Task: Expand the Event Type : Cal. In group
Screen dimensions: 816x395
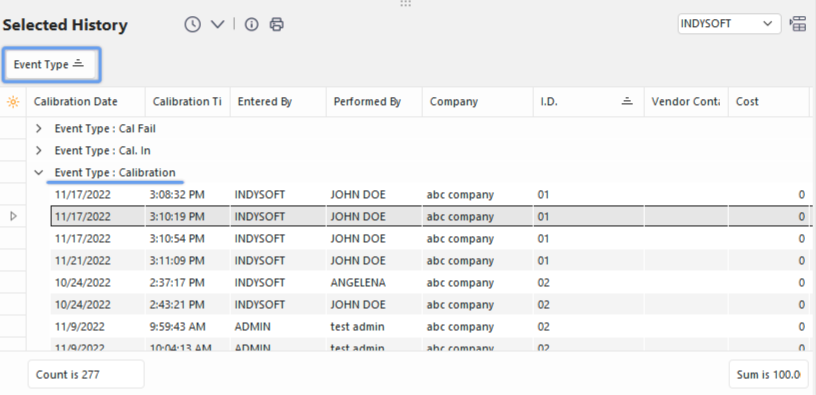Action: coord(39,150)
